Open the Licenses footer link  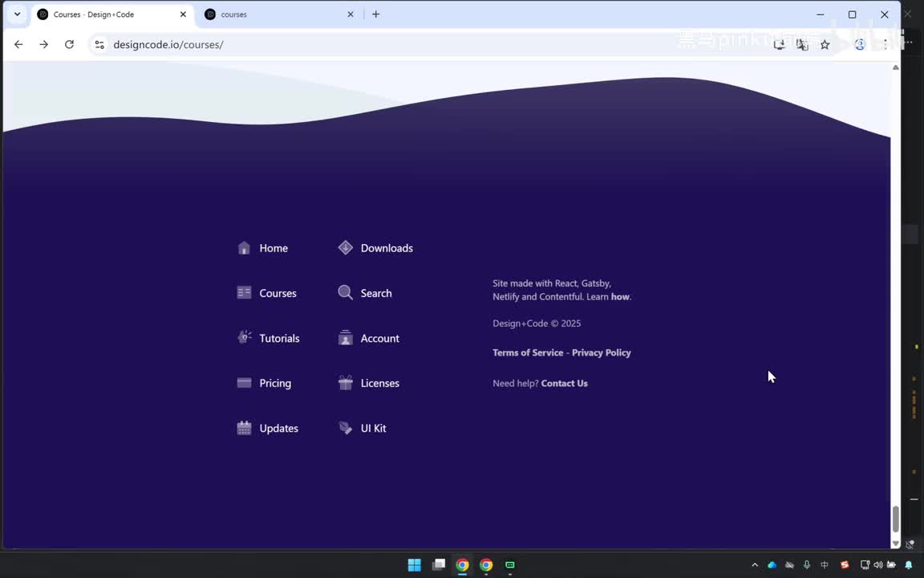[x=380, y=384]
